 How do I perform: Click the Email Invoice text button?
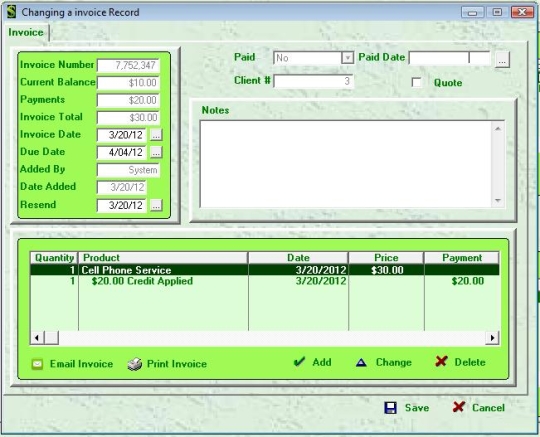coord(81,364)
